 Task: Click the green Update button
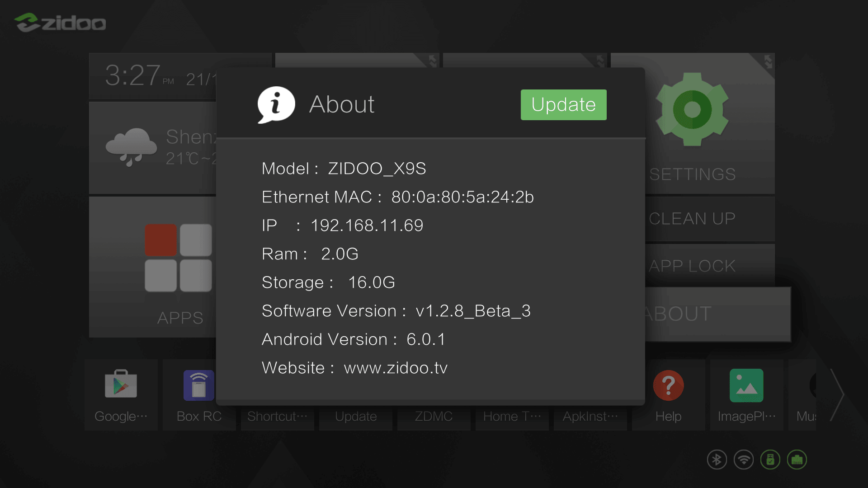pyautogui.click(x=563, y=105)
